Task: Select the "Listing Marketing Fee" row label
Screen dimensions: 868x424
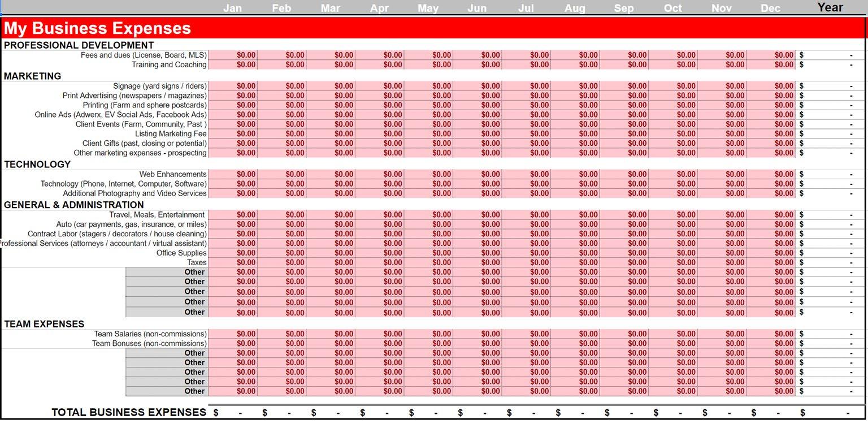Action: point(171,134)
